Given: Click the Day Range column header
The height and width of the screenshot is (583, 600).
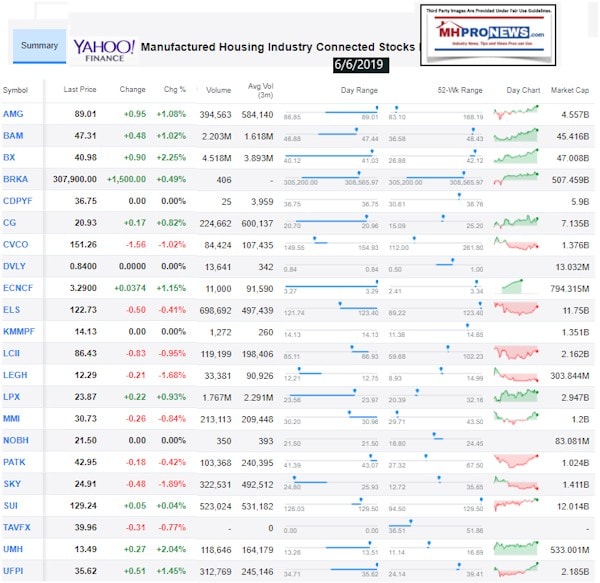Looking at the screenshot, I should [359, 90].
